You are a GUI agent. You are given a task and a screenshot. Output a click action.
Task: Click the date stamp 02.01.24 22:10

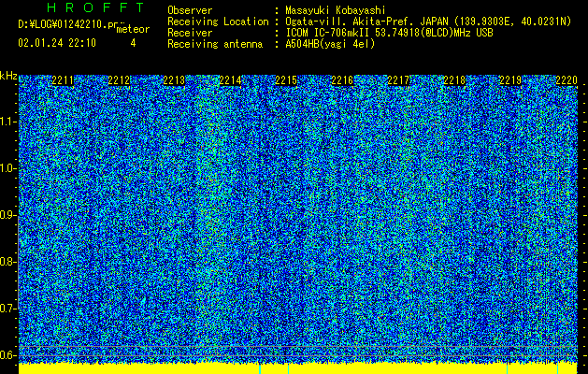click(57, 43)
